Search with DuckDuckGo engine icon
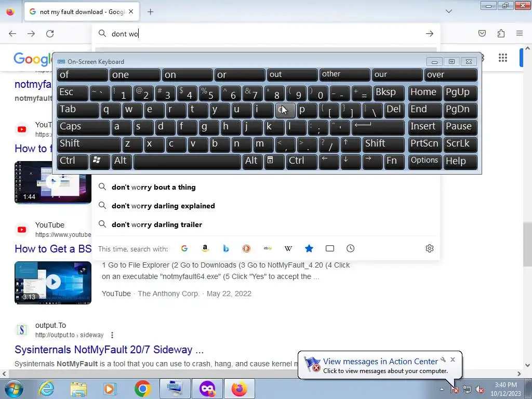532x399 pixels. (x=246, y=249)
